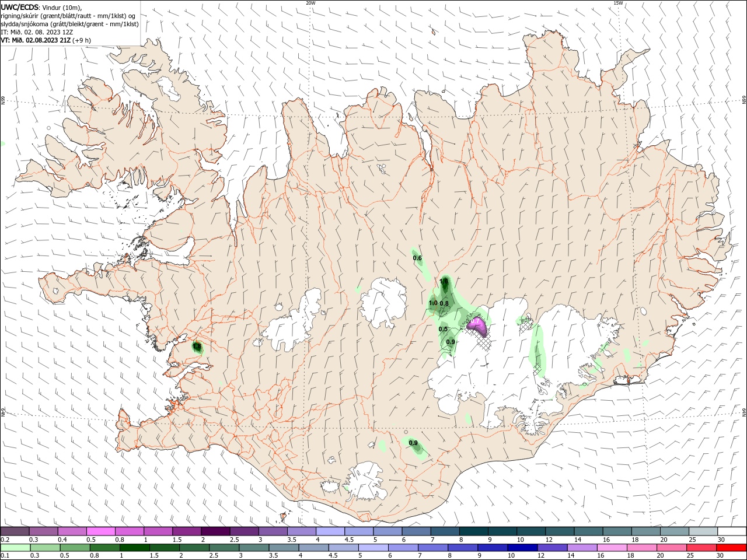Click the 'VT: Mið. 02.08.2023 21Z (+9 h)' valid time
The width and height of the screenshot is (747, 560).
pyautogui.click(x=46, y=40)
